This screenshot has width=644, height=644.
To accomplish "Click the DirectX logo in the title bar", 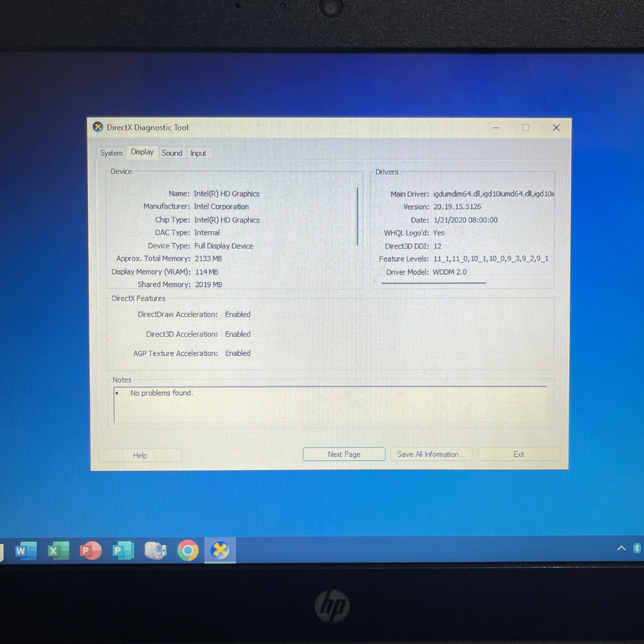I will [98, 128].
